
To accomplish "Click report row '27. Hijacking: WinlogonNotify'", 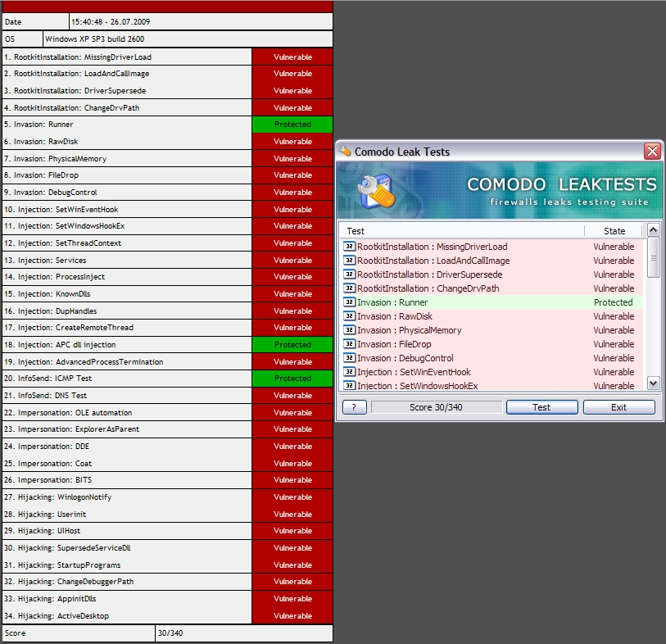I will point(127,497).
